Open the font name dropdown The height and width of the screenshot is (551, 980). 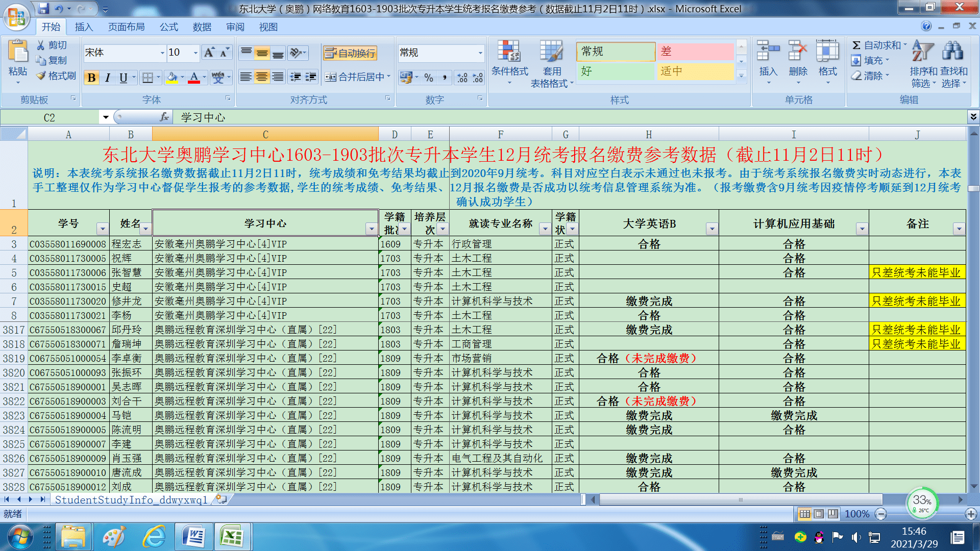(162, 53)
